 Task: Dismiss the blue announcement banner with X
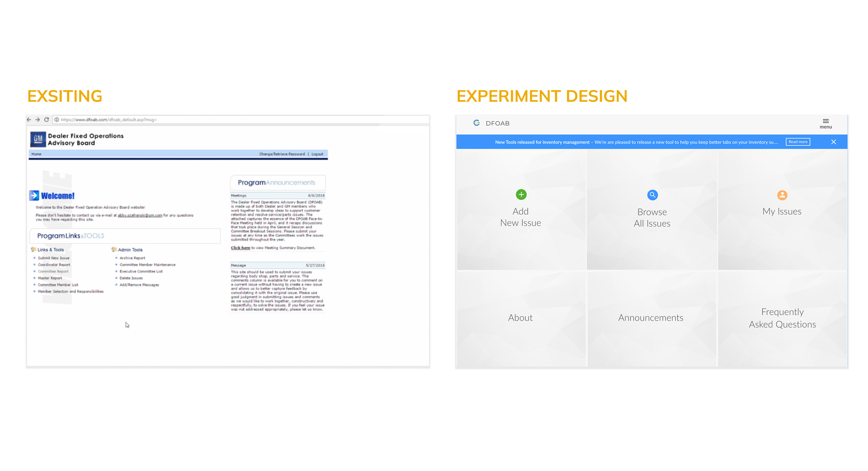[x=833, y=142]
